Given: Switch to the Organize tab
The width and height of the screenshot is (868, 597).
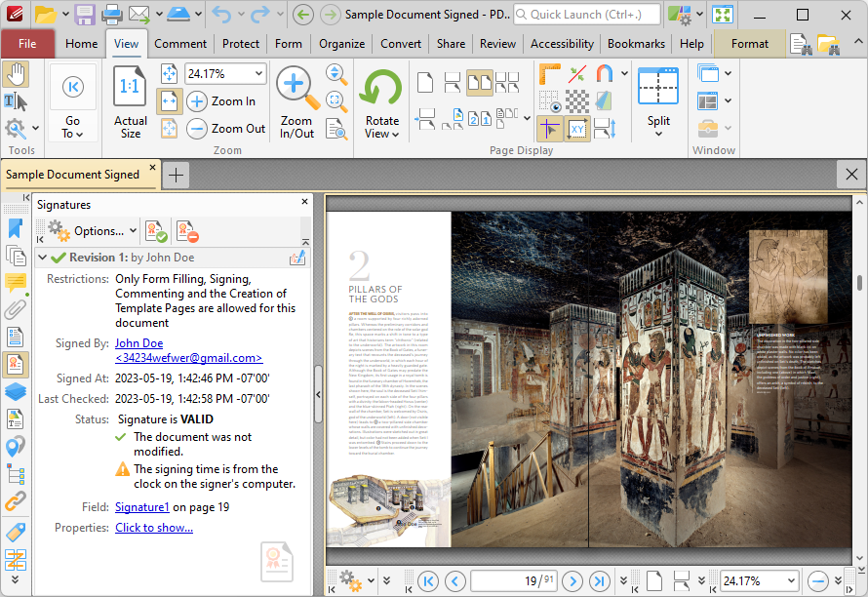Looking at the screenshot, I should 341,44.
